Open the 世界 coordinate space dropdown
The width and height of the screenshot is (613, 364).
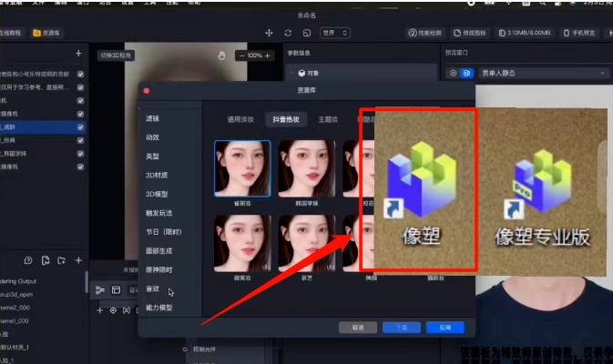click(334, 33)
